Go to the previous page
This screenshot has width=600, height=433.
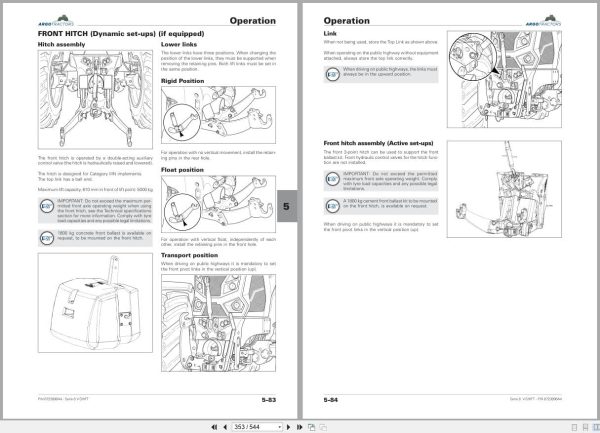click(x=225, y=427)
